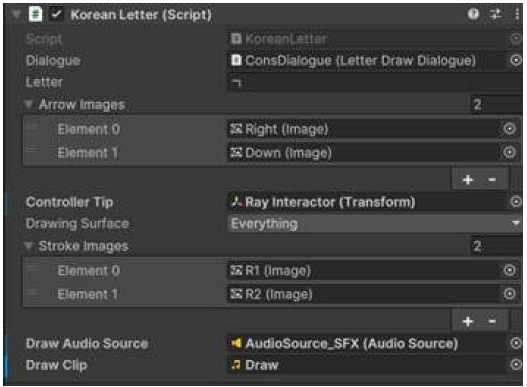Select the KoreanLetter script field
This screenshot has height=387, width=527.
tap(368, 39)
